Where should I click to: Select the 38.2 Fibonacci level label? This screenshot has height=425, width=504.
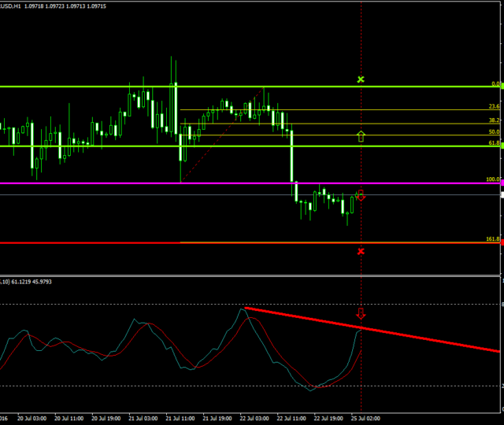pos(494,120)
